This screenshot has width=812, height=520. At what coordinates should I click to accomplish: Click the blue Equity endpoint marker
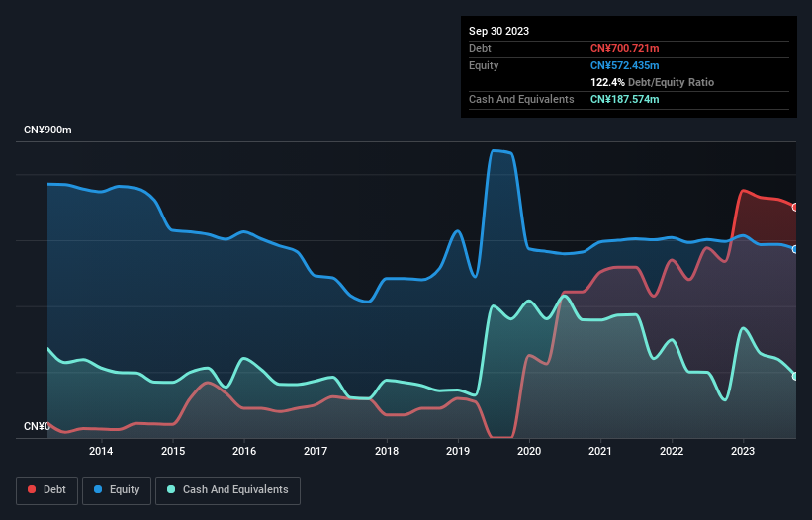[x=795, y=249]
